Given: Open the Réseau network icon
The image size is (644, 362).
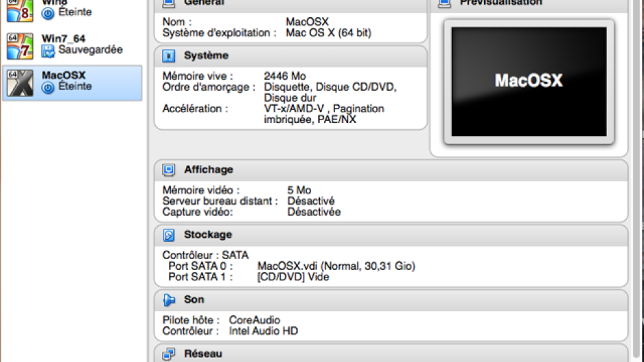Looking at the screenshot, I should (168, 354).
